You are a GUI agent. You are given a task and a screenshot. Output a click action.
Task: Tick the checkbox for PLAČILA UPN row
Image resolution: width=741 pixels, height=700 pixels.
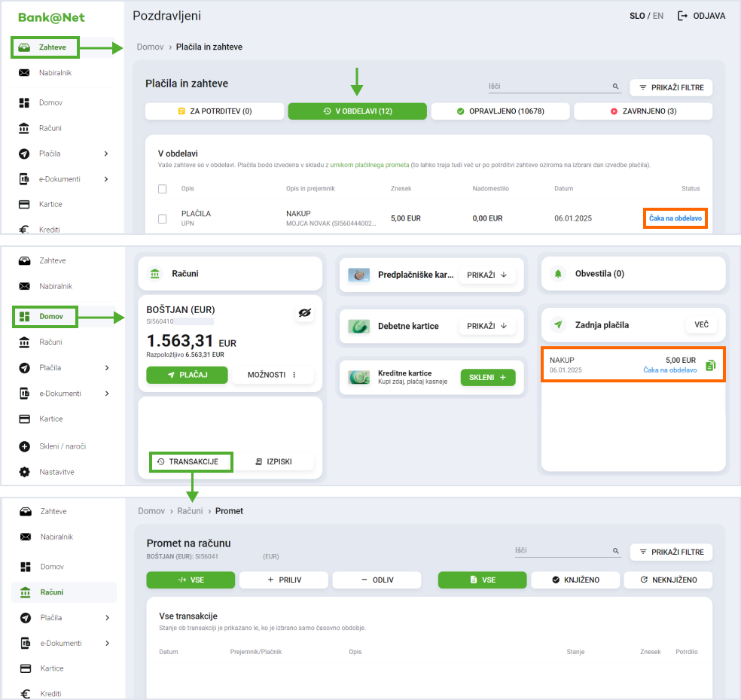click(162, 219)
